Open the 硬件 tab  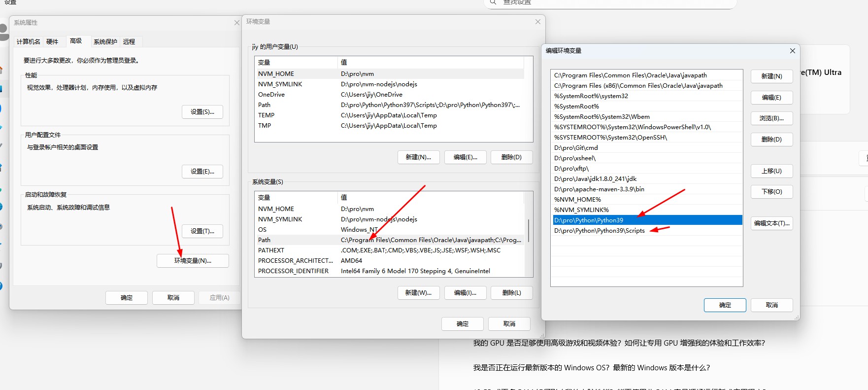[52, 42]
